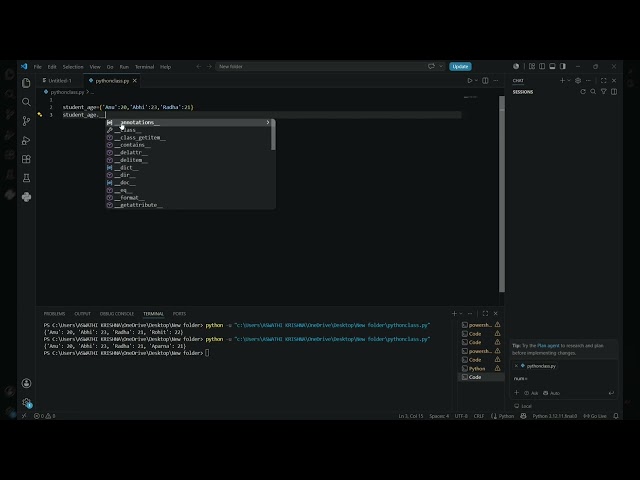This screenshot has width=640, height=480.
Task: Open editor More Actions ellipsis
Action: coord(496,80)
